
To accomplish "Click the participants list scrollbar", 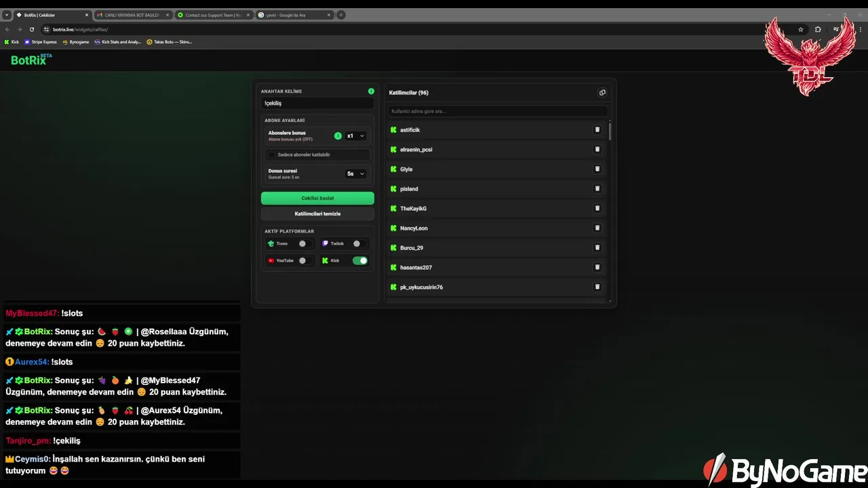I will 610,131.
